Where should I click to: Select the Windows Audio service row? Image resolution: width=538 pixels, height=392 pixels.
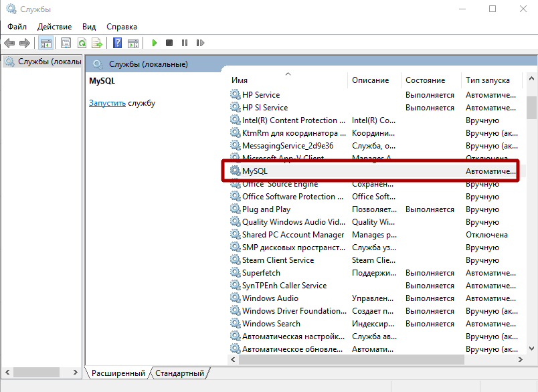pos(270,298)
